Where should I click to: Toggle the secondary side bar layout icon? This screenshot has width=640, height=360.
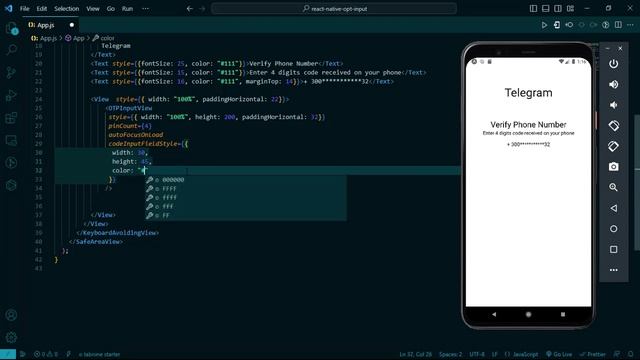point(558,9)
